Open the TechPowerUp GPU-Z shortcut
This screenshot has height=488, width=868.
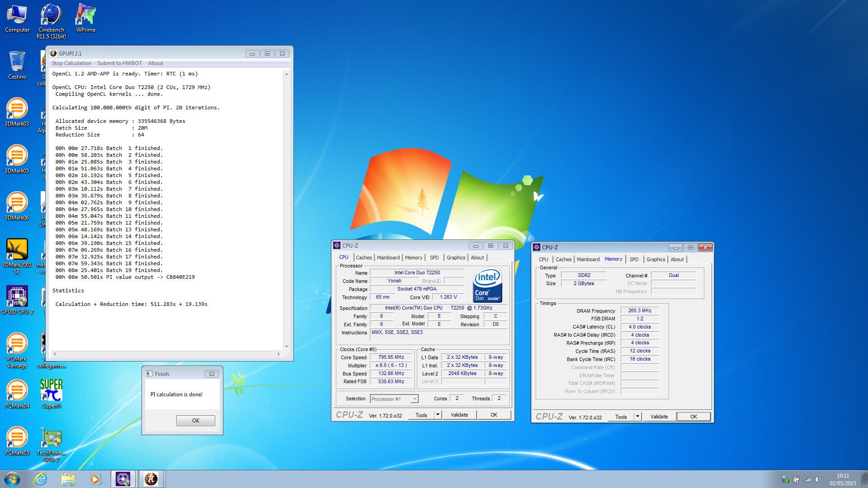pos(51,445)
